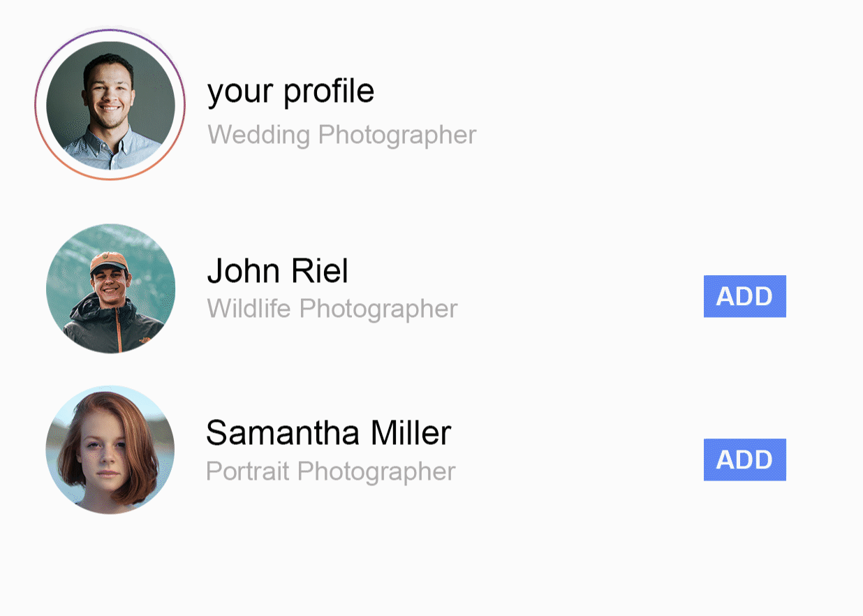Open the Samantha Miller name link
Image resolution: width=863 pixels, height=616 pixels.
(x=329, y=433)
